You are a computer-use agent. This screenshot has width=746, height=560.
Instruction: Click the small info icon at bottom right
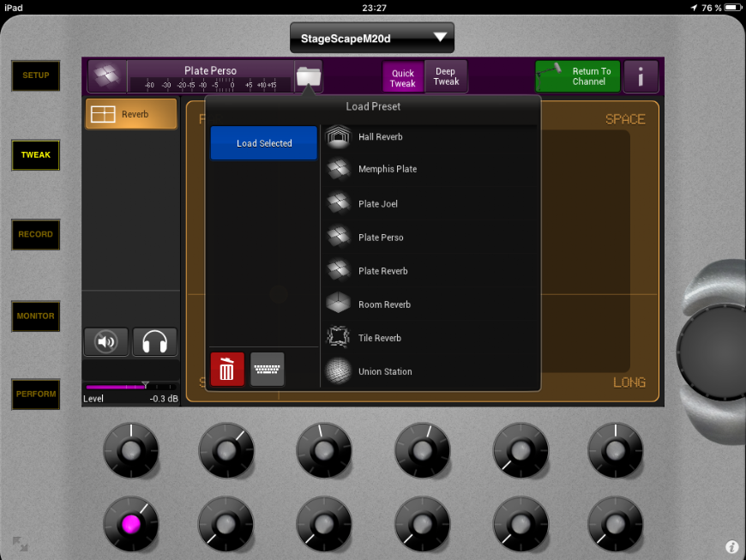tap(731, 546)
